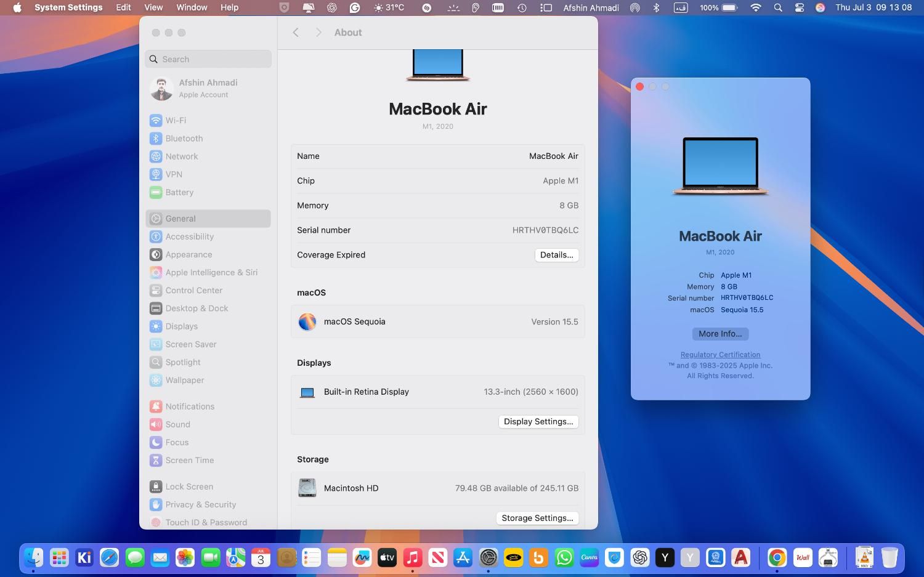Select Accessibility in sidebar
This screenshot has width=924, height=577.
point(208,236)
